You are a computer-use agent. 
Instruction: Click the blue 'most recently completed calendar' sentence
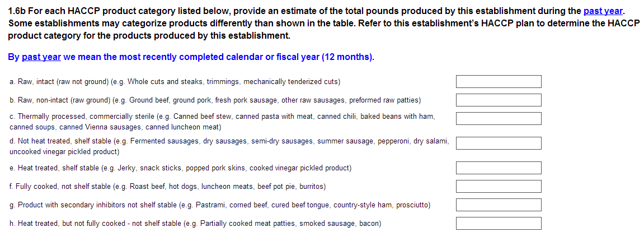pos(218,57)
